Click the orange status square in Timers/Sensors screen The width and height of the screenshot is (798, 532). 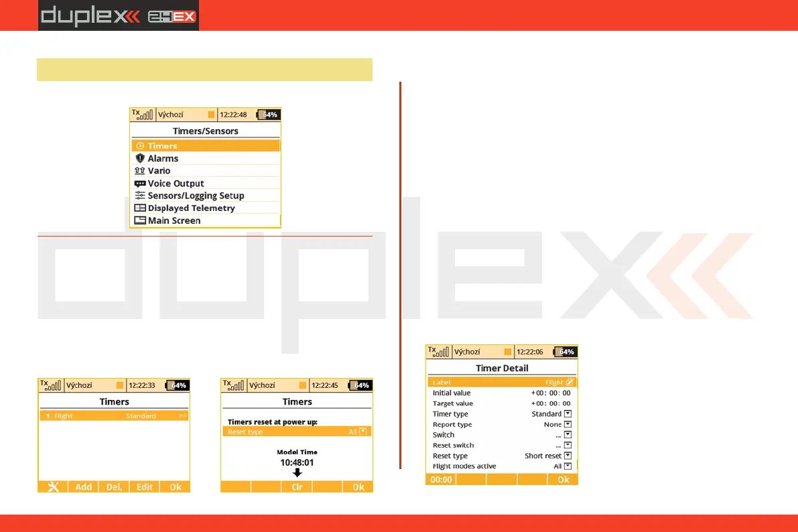[x=211, y=115]
